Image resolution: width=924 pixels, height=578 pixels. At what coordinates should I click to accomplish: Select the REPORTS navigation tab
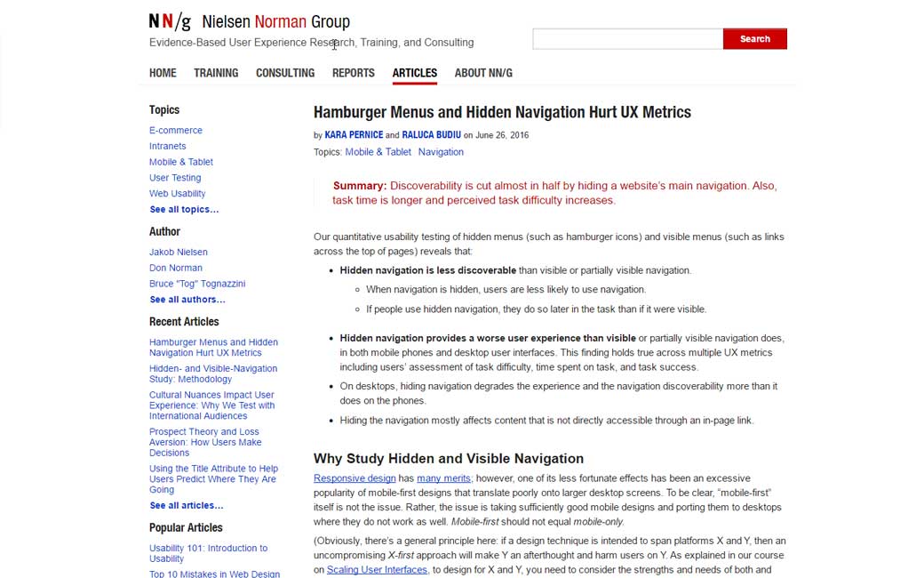(354, 73)
